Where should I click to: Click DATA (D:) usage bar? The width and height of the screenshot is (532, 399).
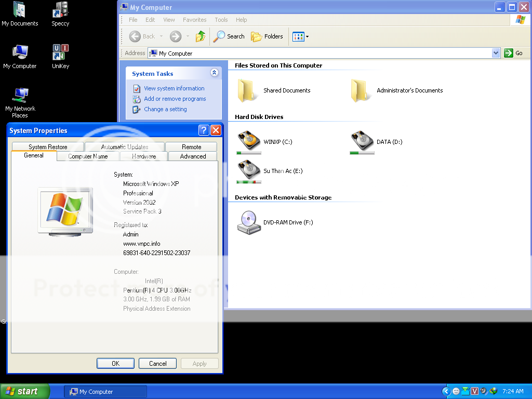[362, 153]
